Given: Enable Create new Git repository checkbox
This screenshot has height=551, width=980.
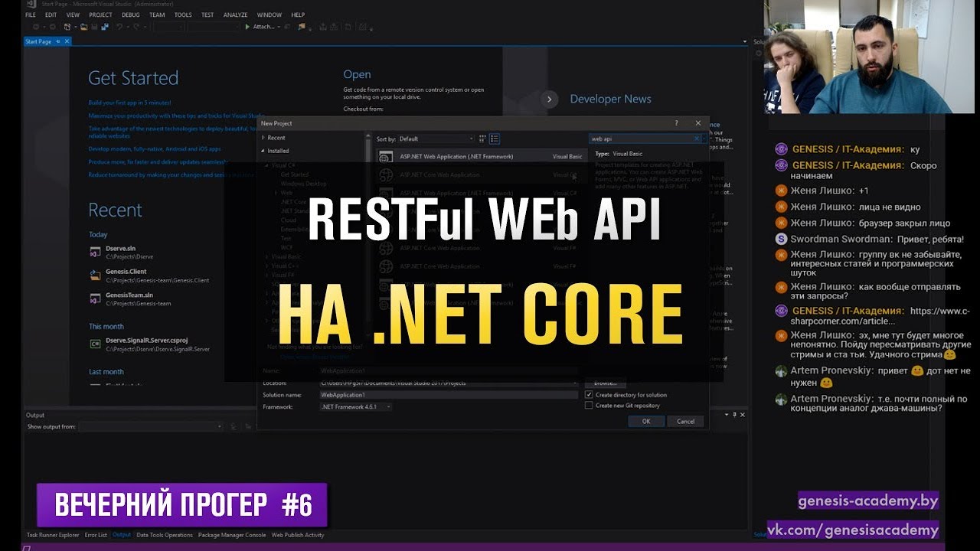Looking at the screenshot, I should click(x=589, y=406).
